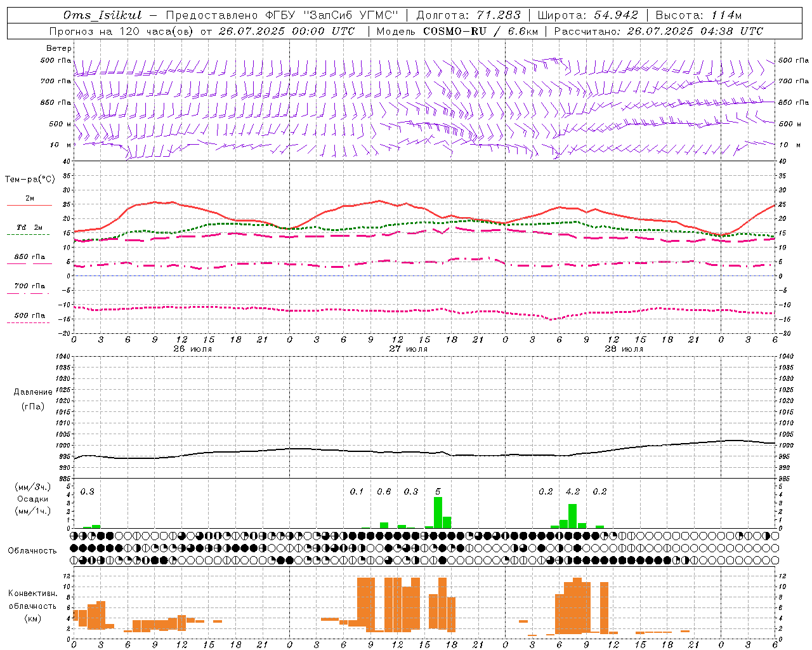The height and width of the screenshot is (650, 812).
Task: Click the tallest green precipitation bar under 5
Action: [x=438, y=513]
